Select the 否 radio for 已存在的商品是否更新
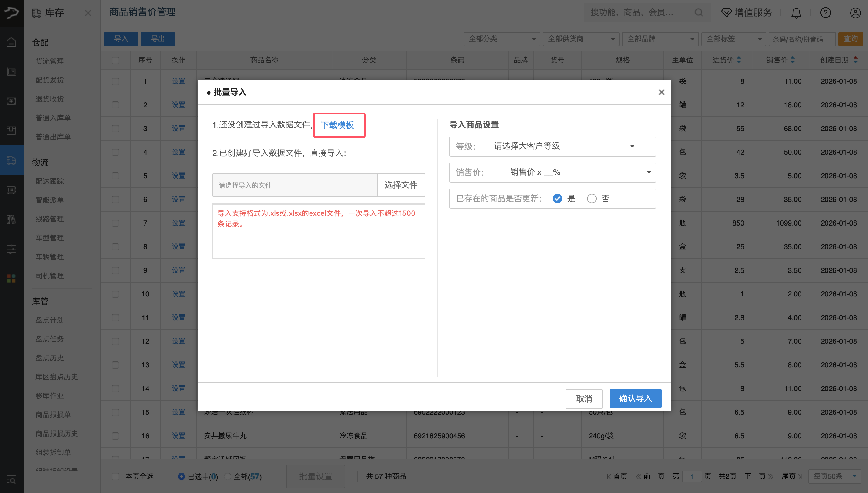The image size is (868, 493). (592, 198)
